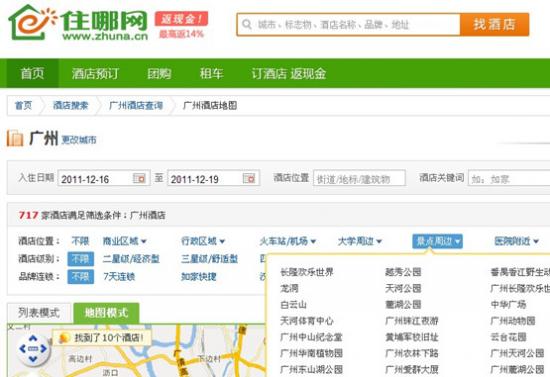Click the 更改城市 link
The image size is (550, 377).
(79, 140)
